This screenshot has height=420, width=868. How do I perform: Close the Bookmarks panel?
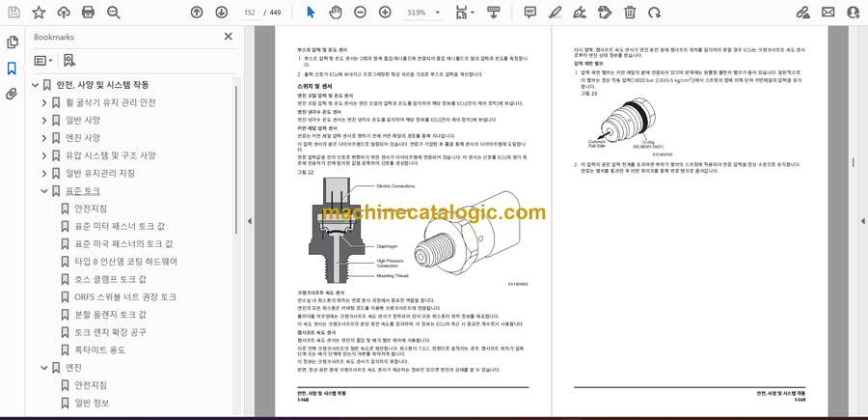[228, 37]
